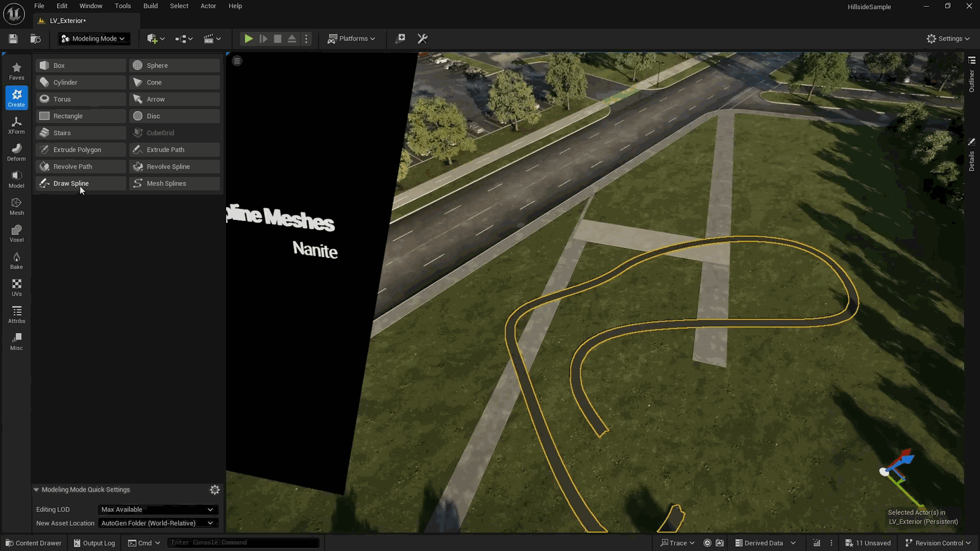Focus the console command input field
This screenshot has width=980, height=551.
[x=243, y=542]
